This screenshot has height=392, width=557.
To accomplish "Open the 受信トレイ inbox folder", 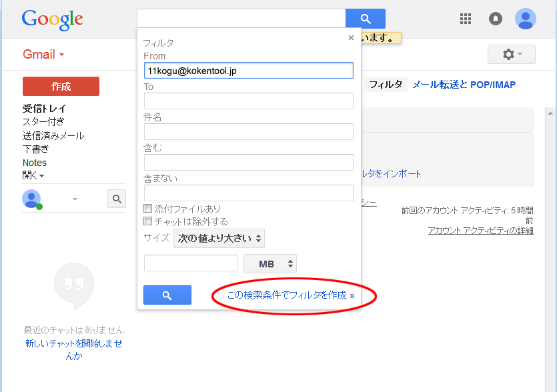I will tap(44, 109).
